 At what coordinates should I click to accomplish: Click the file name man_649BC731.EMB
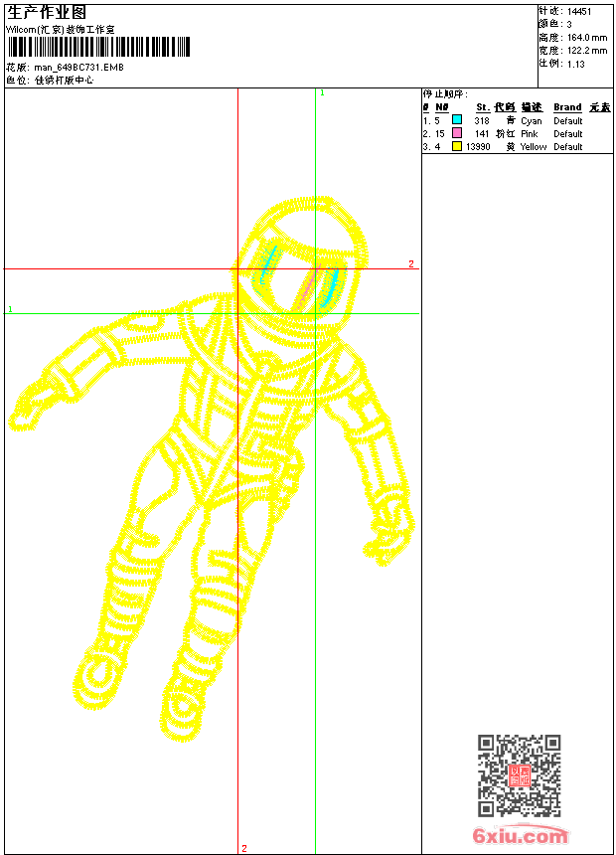pos(79,68)
